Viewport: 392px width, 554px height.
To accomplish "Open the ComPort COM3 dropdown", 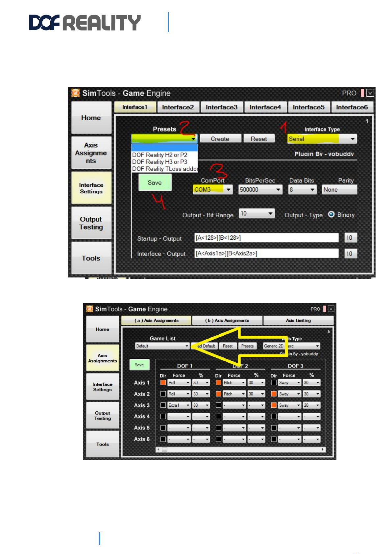I will coord(213,190).
